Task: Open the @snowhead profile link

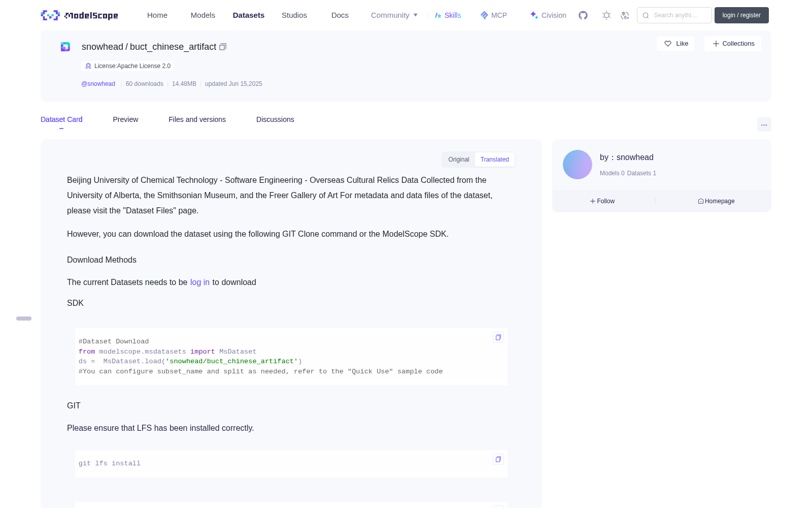Action: (x=98, y=84)
